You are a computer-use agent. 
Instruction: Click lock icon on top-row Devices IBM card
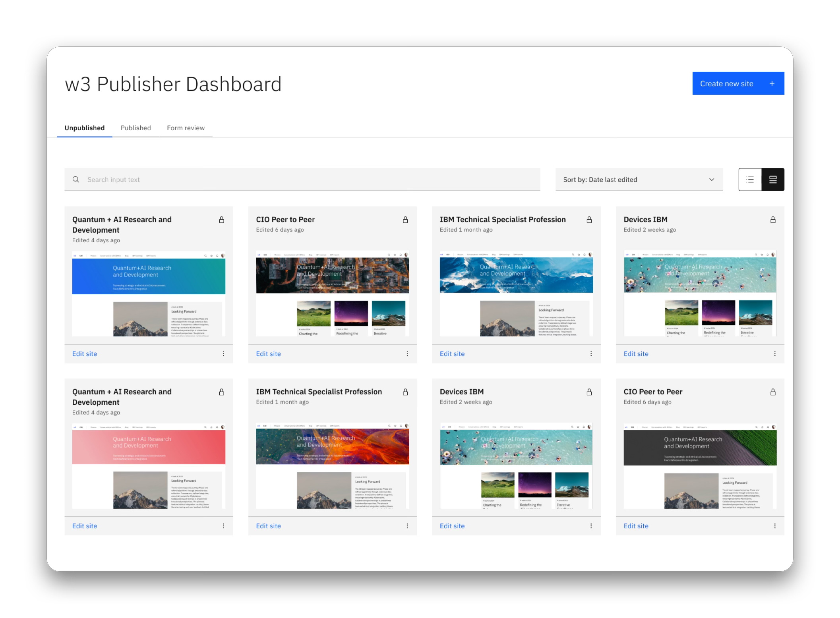[x=773, y=220]
